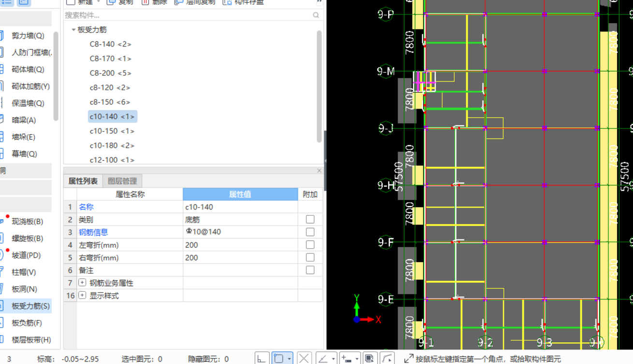Open dropdown beside plus-offset icon

point(357,358)
